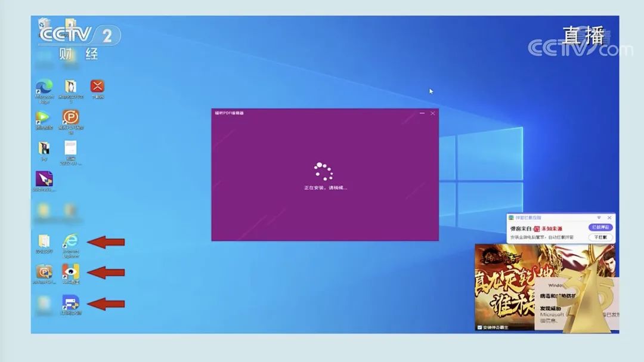Viewport: 644px width, 362px height.
Task: Toggle the checkbox at the game ad's bottom-left
Action: 479,327
